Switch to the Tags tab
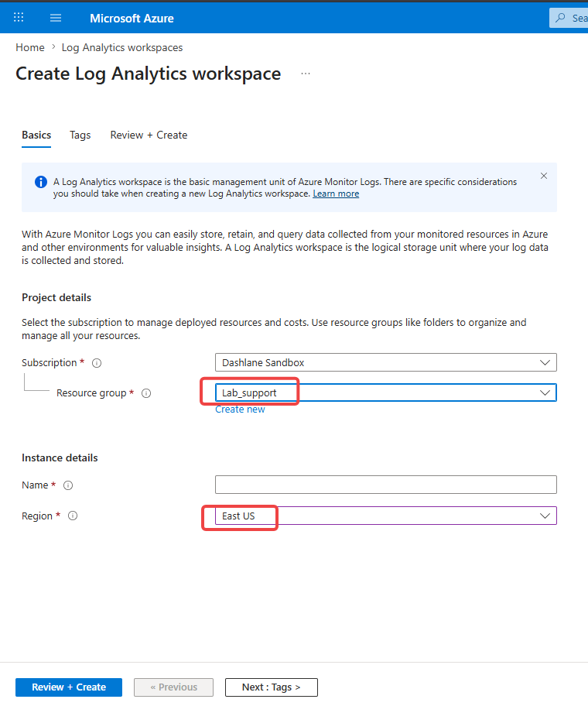The height and width of the screenshot is (706, 588). [80, 135]
